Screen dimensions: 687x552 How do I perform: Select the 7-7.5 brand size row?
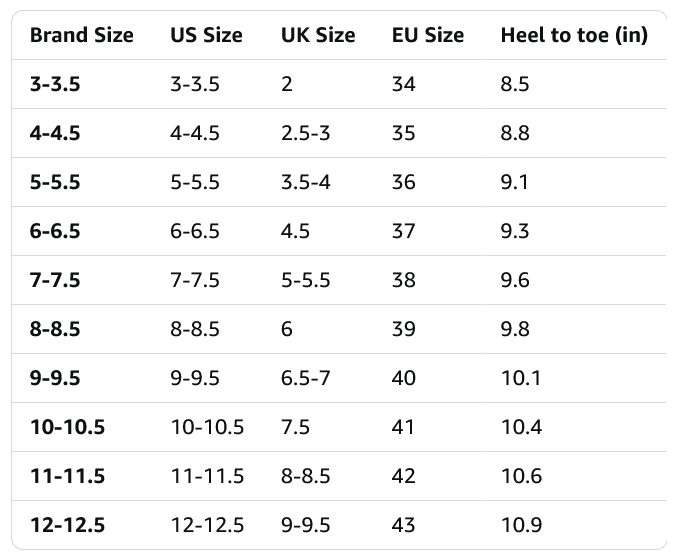tap(55, 281)
